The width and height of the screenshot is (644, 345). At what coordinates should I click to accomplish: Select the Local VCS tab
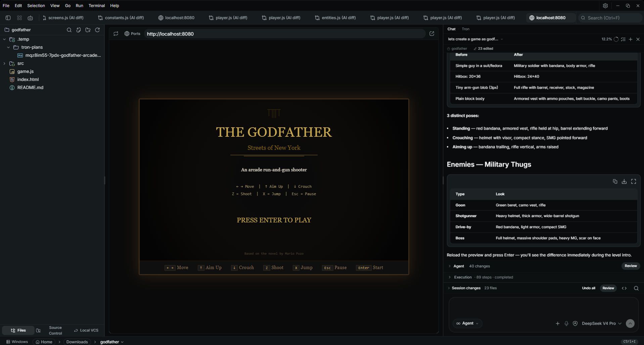click(86, 331)
